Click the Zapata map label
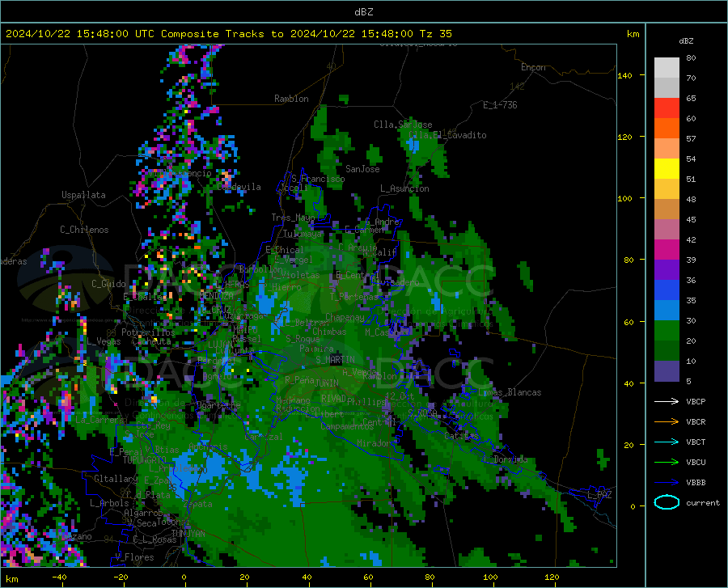This screenshot has width=728, height=588. 198,504
